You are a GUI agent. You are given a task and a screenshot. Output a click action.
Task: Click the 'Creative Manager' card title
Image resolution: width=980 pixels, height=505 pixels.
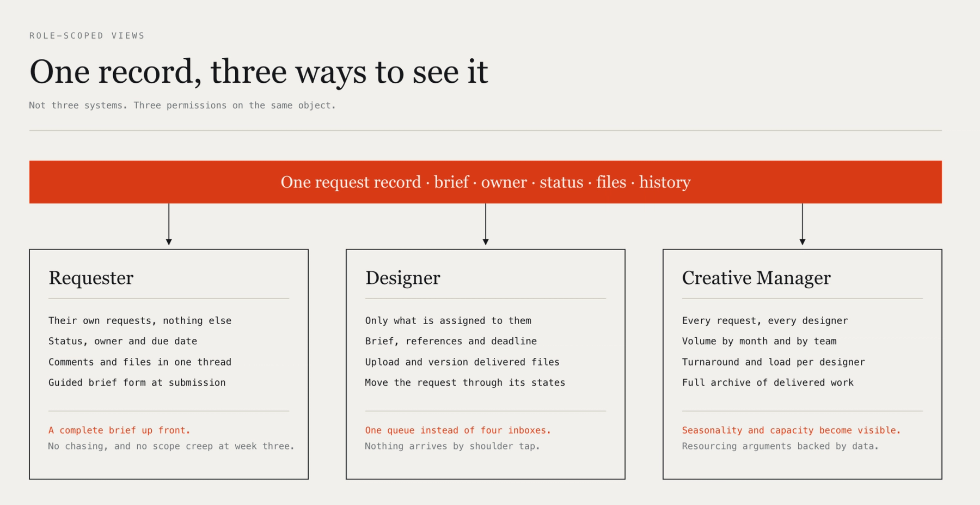[756, 278]
